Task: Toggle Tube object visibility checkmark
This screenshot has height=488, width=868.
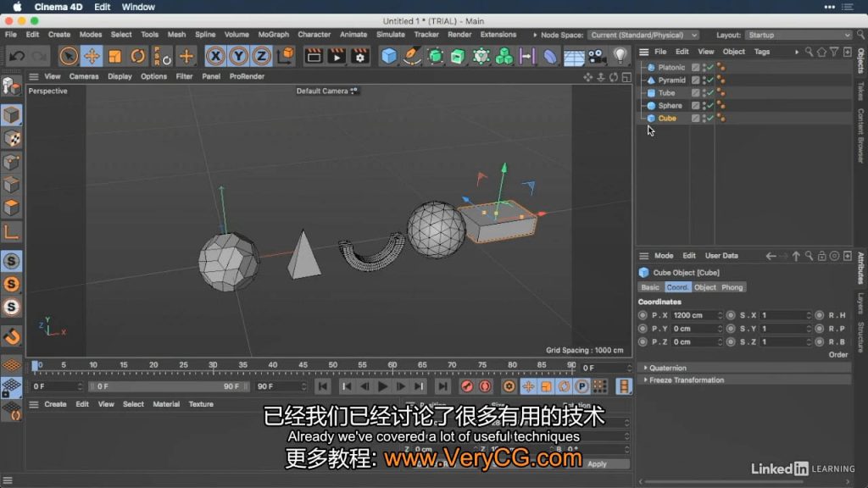Action: tap(709, 93)
